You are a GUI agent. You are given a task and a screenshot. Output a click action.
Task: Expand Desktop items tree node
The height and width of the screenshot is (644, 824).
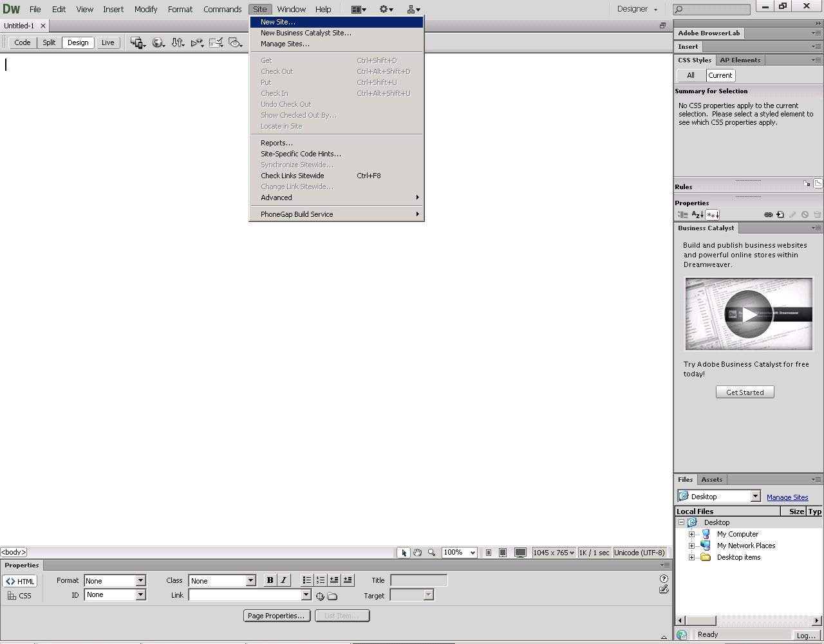point(691,557)
